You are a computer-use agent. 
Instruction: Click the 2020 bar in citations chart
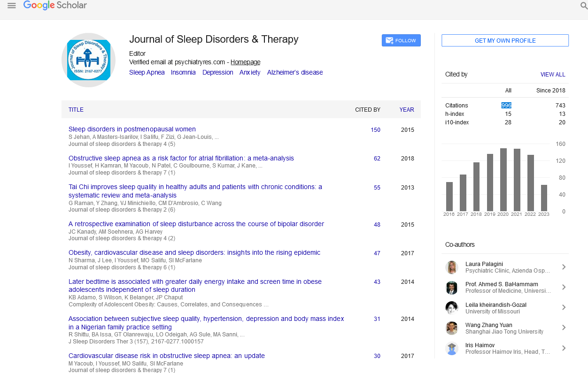pos(503,180)
